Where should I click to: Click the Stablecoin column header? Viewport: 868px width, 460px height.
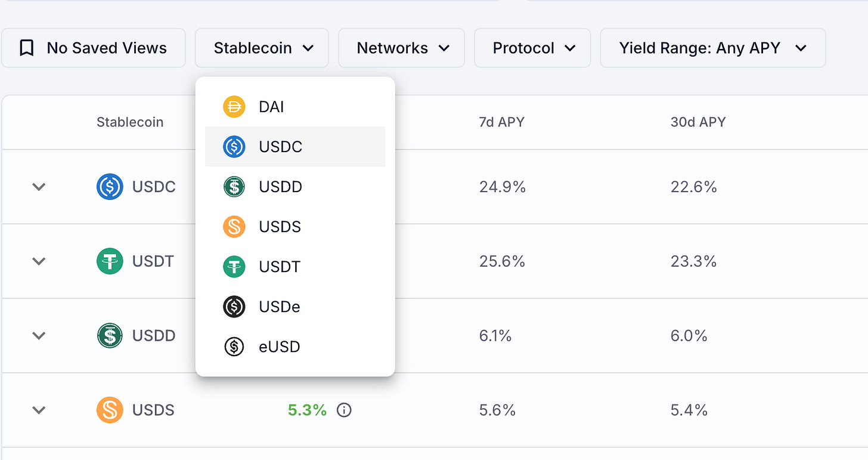coord(130,122)
